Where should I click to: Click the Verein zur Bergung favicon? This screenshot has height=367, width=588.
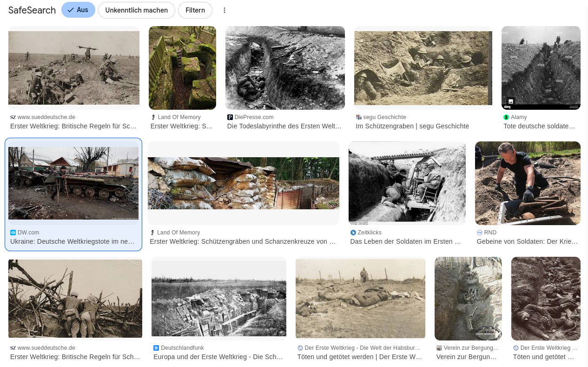[x=439, y=348]
